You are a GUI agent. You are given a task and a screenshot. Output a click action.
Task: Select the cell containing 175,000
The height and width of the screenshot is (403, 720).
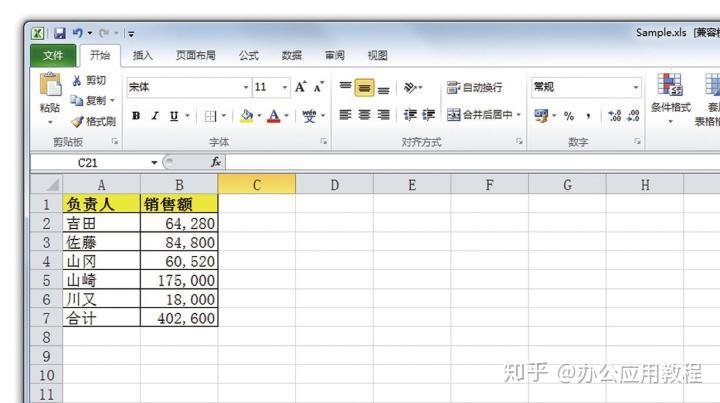pos(179,280)
